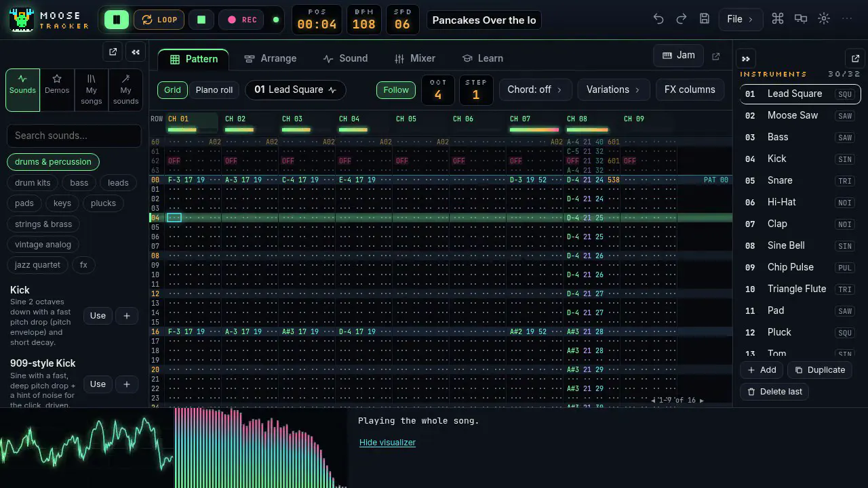Click the Search sounds field
868x488 pixels.
74,136
